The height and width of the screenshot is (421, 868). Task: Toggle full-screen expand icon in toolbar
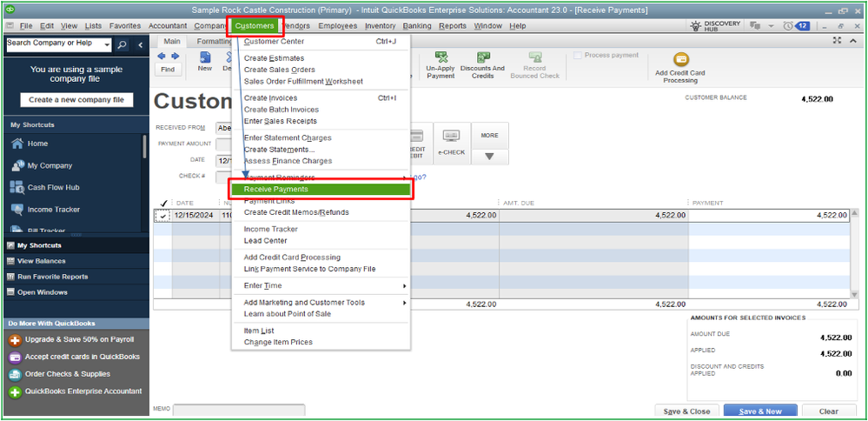point(837,40)
